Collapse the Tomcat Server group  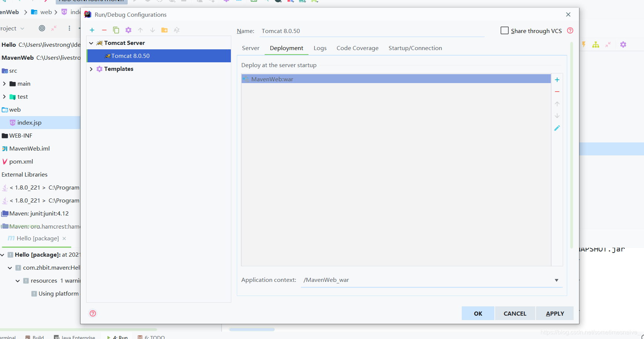point(91,43)
